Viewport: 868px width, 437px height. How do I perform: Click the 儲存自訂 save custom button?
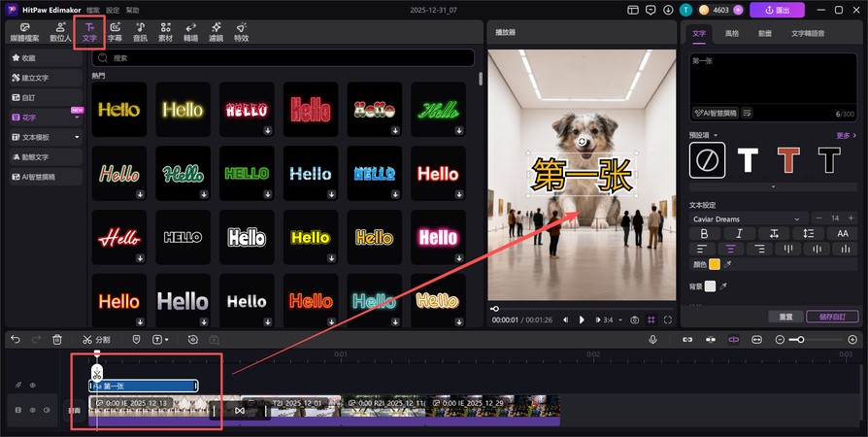833,317
